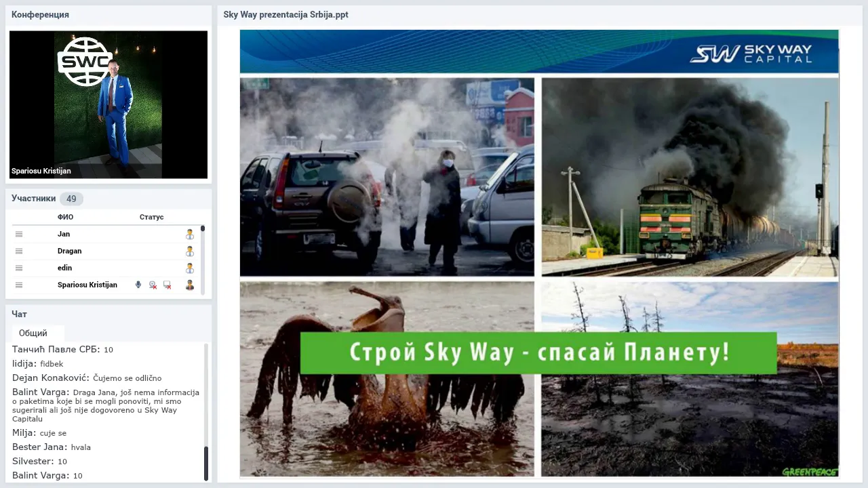868x488 pixels.
Task: Click the green 'Строй Sky Way' banner
Action: pyautogui.click(x=538, y=352)
